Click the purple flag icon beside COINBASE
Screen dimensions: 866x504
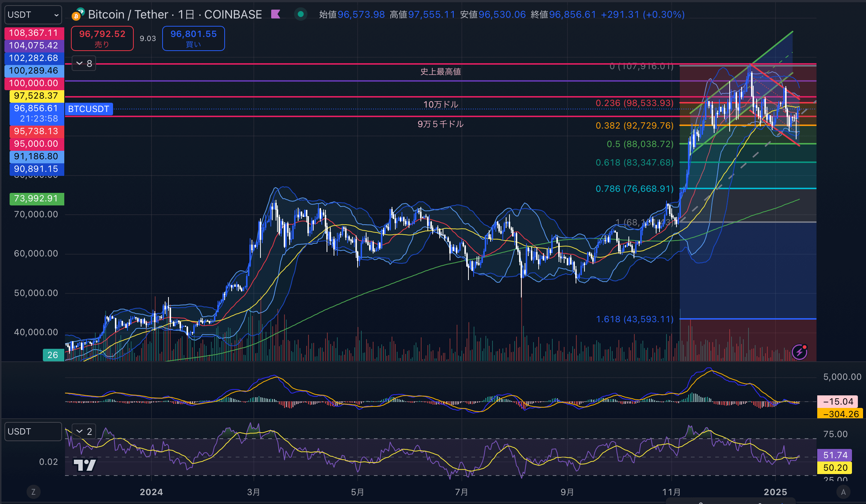pos(276,14)
